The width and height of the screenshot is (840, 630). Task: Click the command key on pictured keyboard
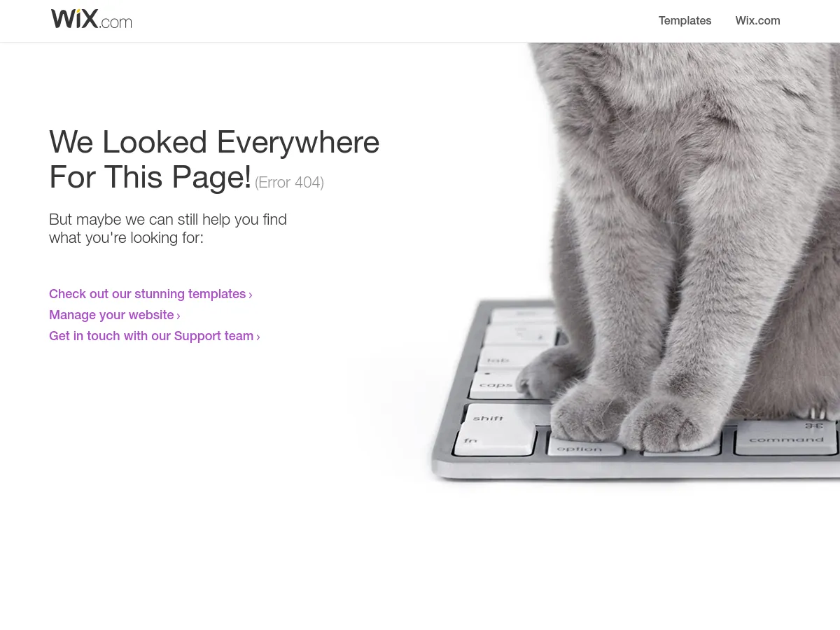pos(785,439)
